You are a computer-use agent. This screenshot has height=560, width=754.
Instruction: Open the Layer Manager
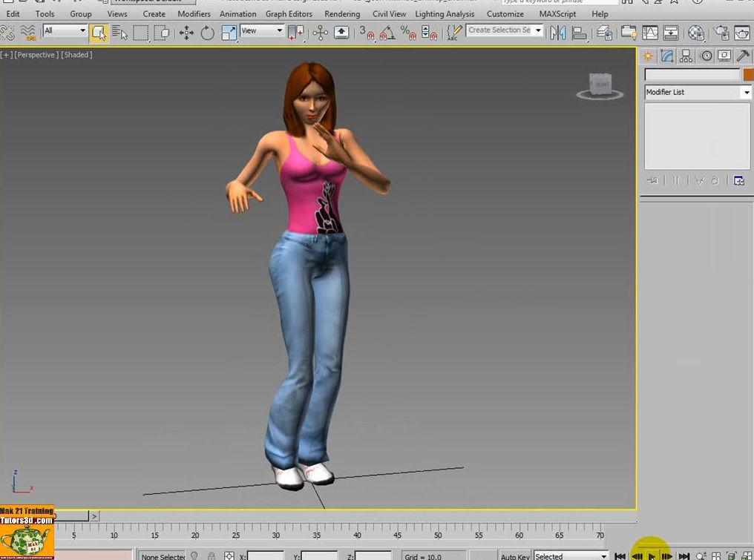click(604, 33)
